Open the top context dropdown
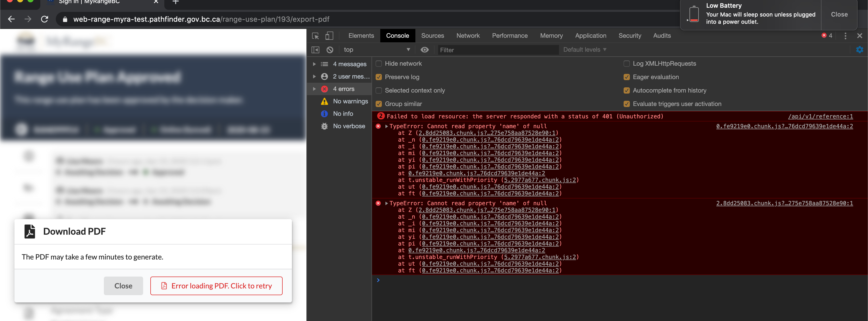Viewport: 868px width, 321px height. 377,50
